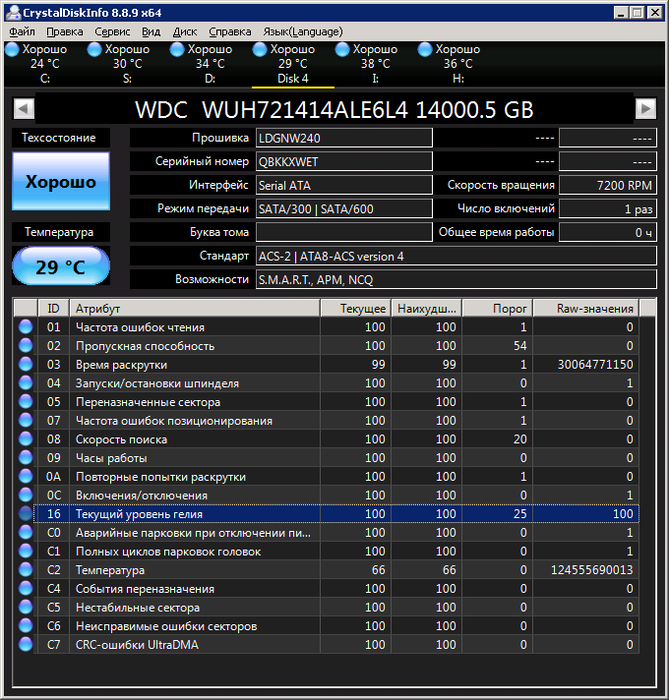Click the Прошивка field LDGNW240
The image size is (669, 700).
pyautogui.click(x=344, y=138)
